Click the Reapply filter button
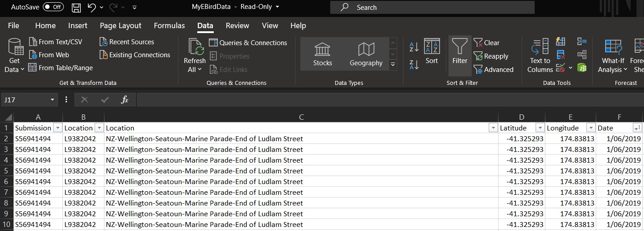Viewport: 644px width, 231px height. (x=491, y=56)
